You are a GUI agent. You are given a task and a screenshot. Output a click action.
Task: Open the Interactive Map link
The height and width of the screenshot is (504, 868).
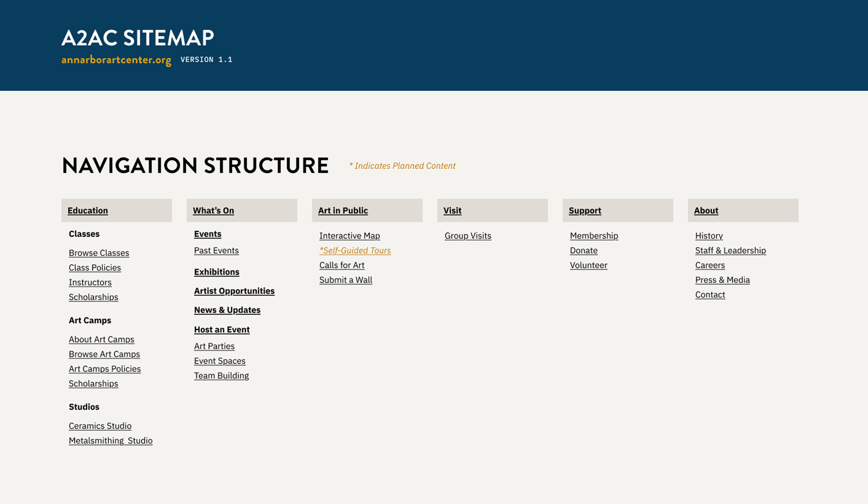(x=349, y=236)
